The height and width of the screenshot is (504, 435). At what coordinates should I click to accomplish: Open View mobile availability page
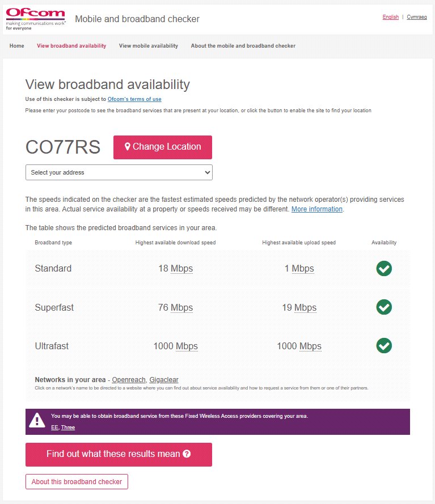point(149,46)
